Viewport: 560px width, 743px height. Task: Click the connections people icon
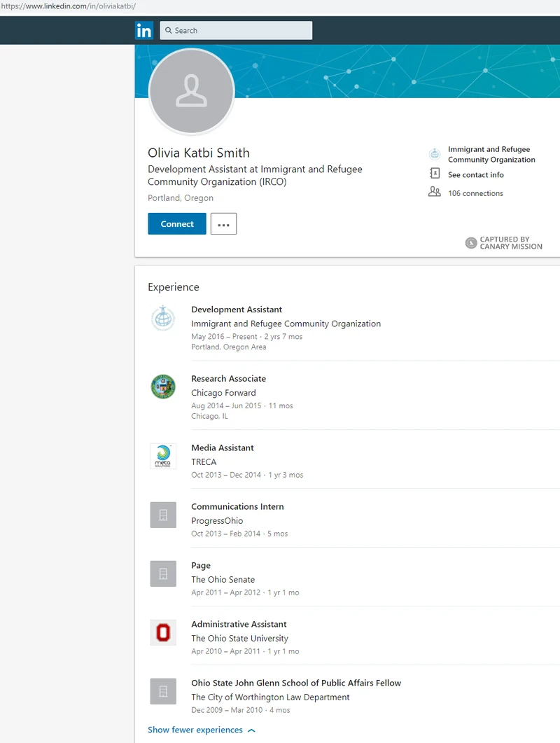coord(435,193)
